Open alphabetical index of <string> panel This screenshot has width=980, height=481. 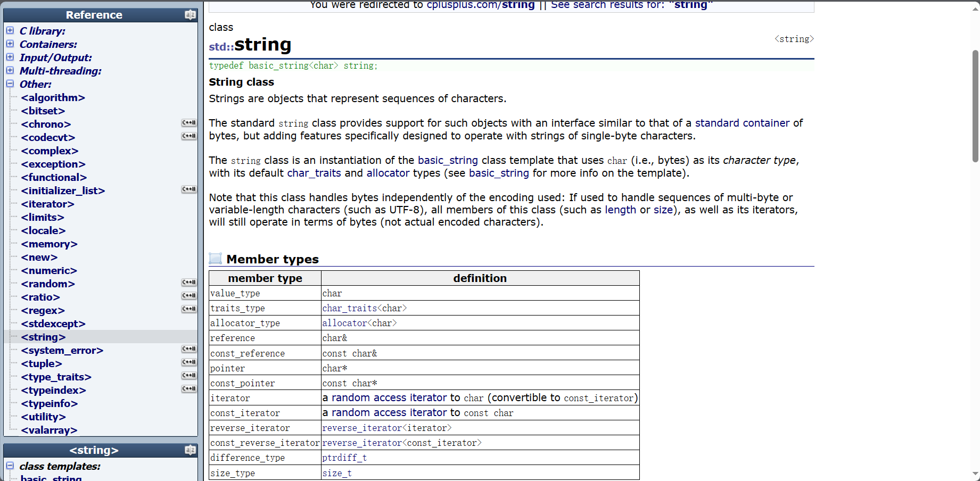coord(190,450)
